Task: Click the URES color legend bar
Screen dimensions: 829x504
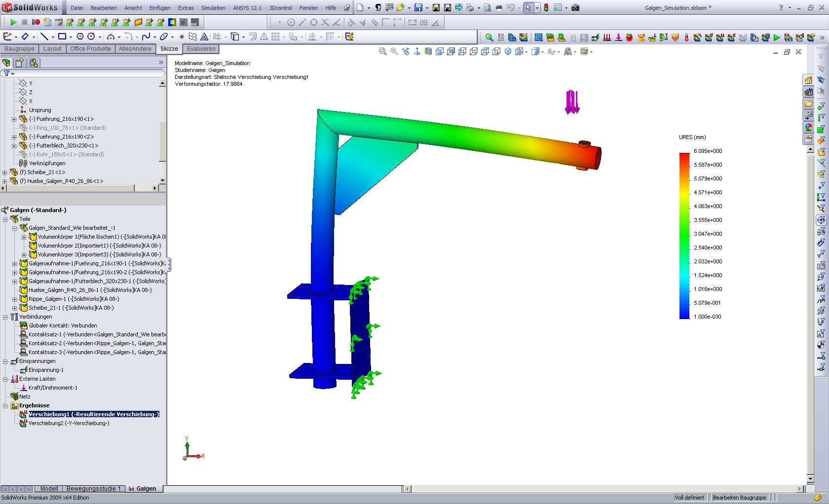Action: [x=684, y=235]
